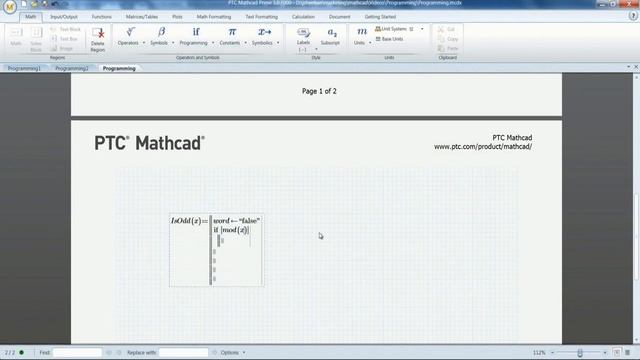Click the zoom out minus button
The width and height of the screenshot is (640, 360).
click(x=552, y=352)
